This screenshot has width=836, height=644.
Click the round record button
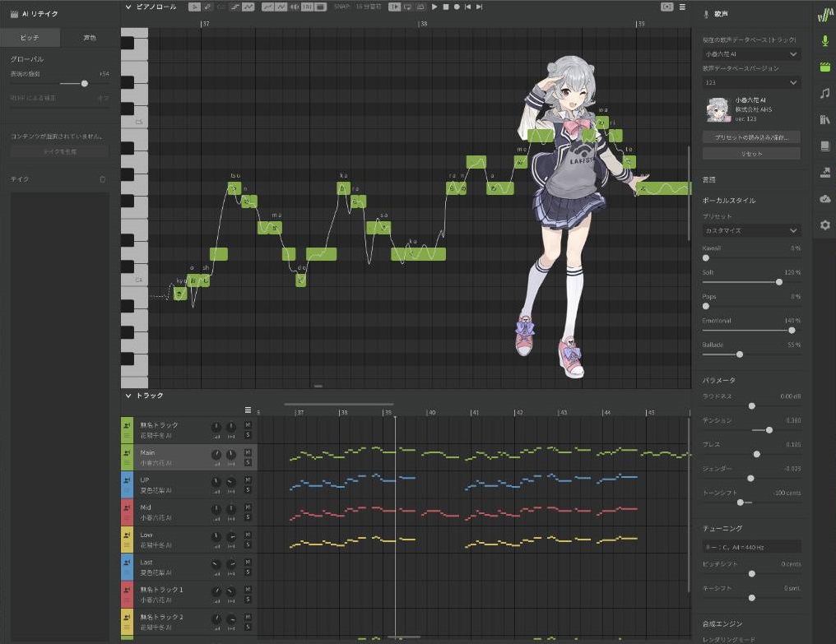point(457,7)
